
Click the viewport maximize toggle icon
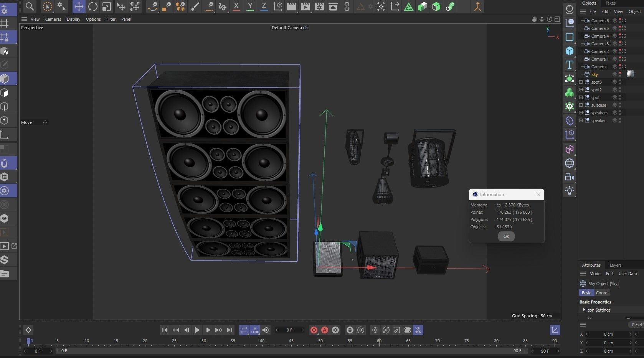[557, 19]
